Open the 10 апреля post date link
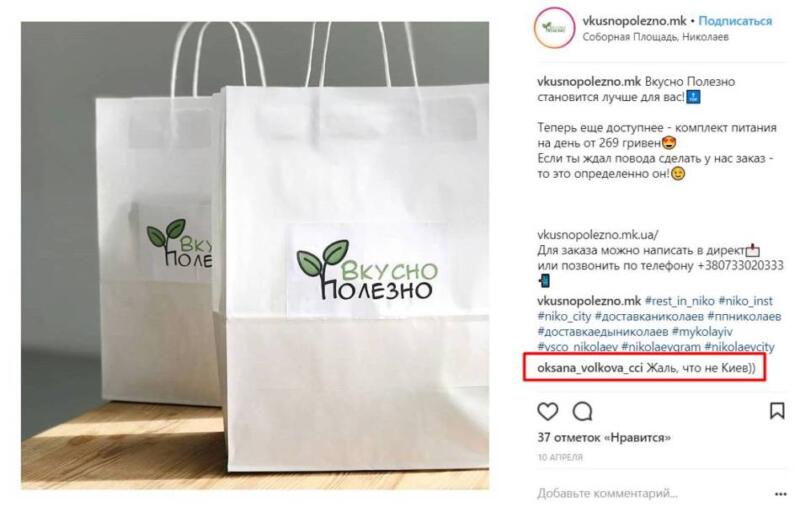This screenshot has width=800, height=512. coord(560,457)
